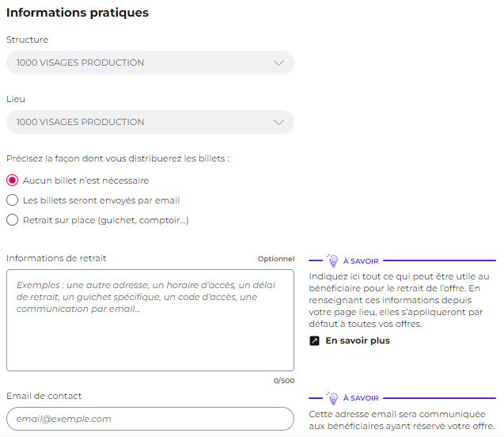Open the Lieu dropdown list
The width and height of the screenshot is (504, 437).
pos(150,122)
